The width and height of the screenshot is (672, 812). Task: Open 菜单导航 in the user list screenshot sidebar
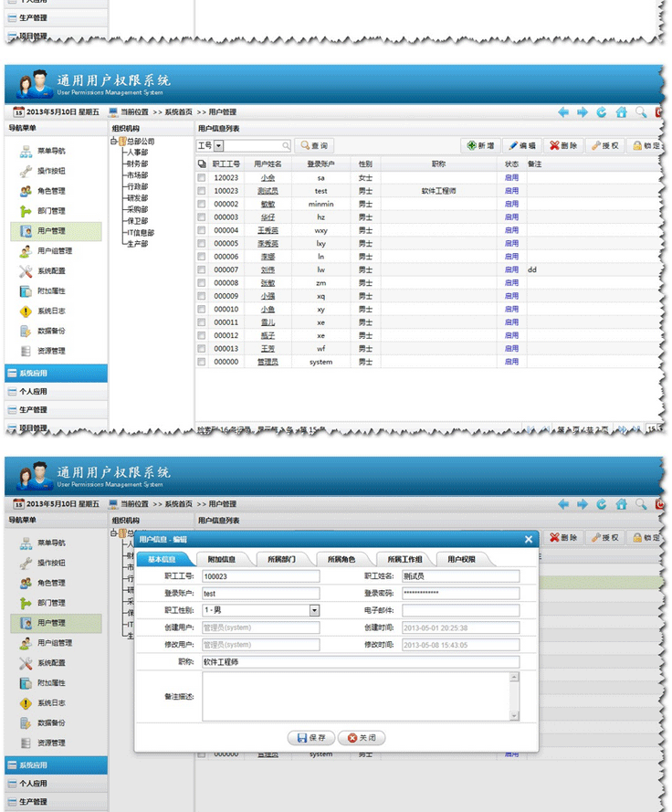coord(43,152)
